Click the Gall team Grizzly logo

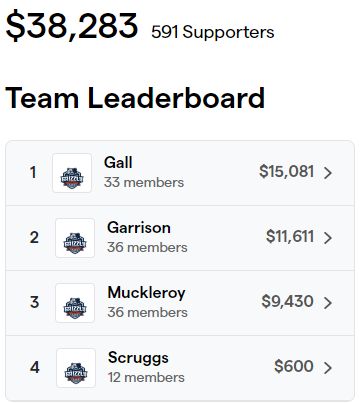[72, 173]
